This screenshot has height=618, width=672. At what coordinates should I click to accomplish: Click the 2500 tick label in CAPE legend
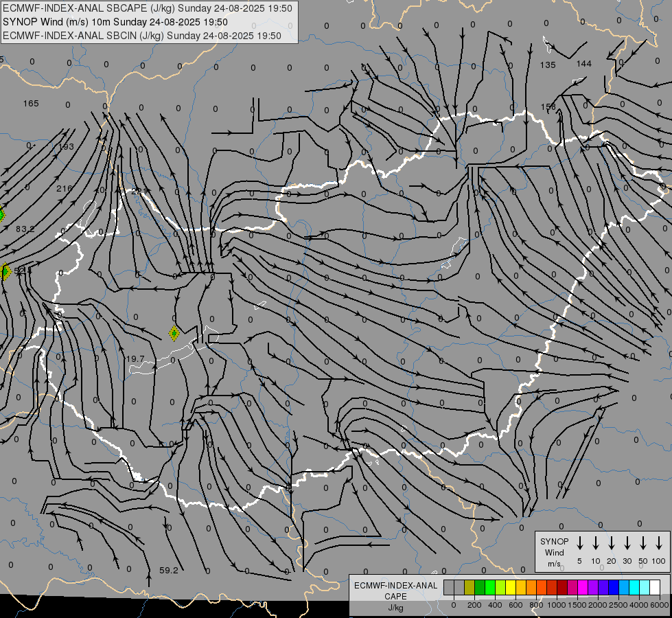[x=618, y=605]
